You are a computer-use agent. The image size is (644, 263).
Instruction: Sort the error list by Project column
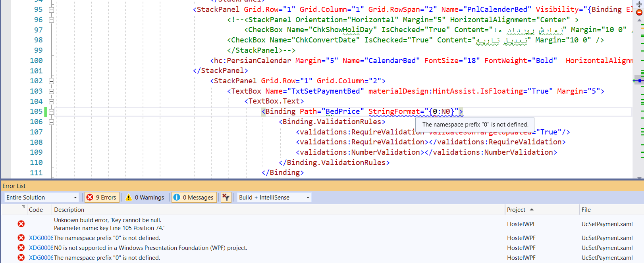pos(516,209)
